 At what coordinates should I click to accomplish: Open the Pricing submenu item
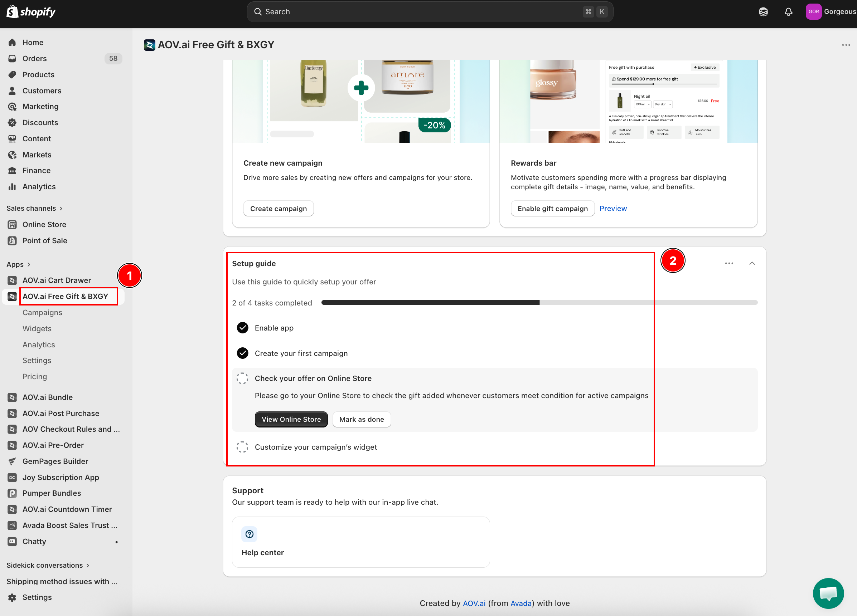(x=35, y=377)
